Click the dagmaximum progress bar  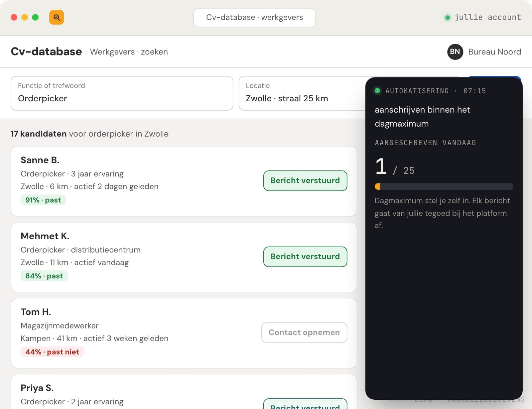(x=444, y=186)
